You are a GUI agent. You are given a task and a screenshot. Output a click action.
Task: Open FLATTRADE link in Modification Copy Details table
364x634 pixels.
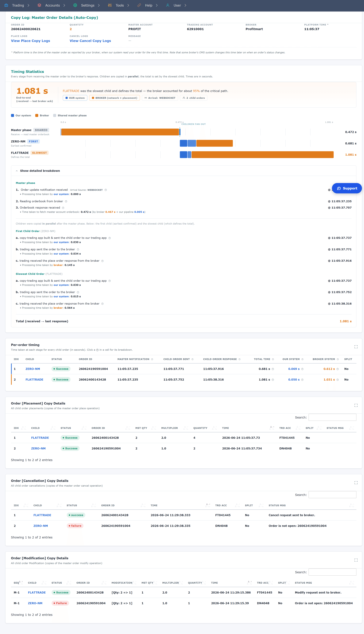pos(37,593)
